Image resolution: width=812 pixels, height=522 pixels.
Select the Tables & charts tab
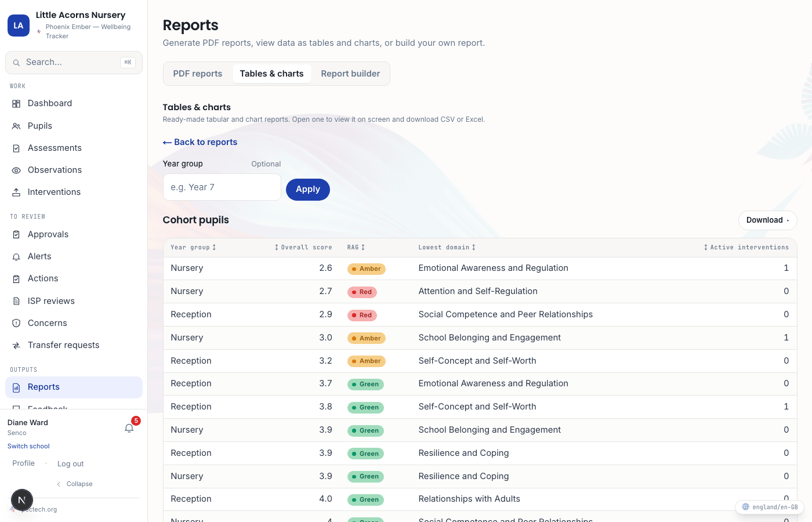coord(272,74)
